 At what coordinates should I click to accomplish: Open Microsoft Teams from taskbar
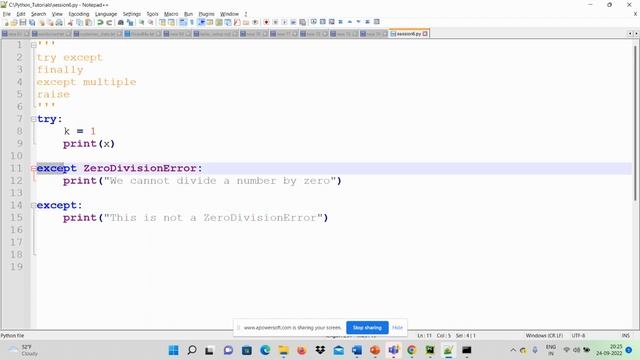393,350
